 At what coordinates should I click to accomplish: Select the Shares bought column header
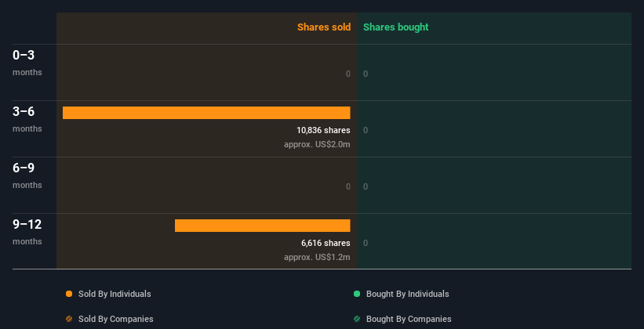pyautogui.click(x=395, y=27)
